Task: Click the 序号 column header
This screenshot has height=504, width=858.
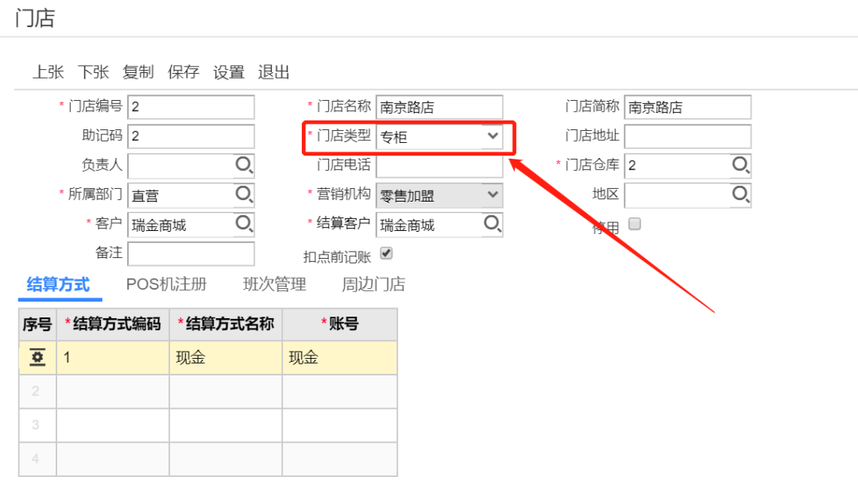Action: [x=37, y=324]
